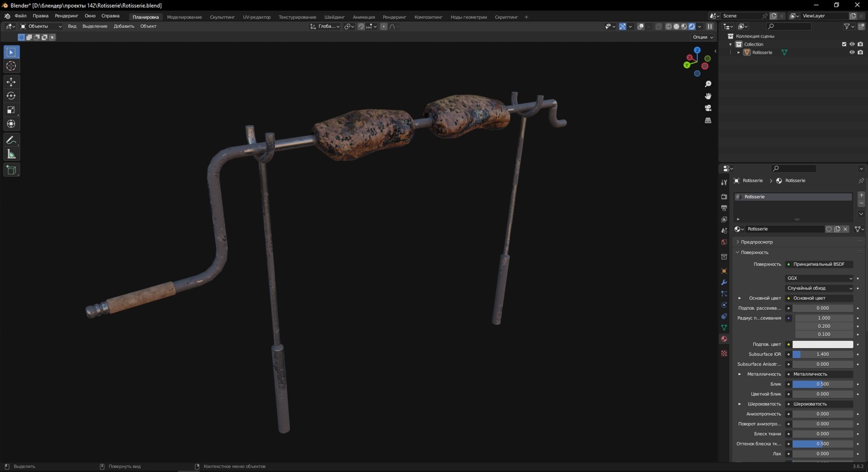The width and height of the screenshot is (868, 472).
Task: Open the Object properties tab
Action: point(724,271)
